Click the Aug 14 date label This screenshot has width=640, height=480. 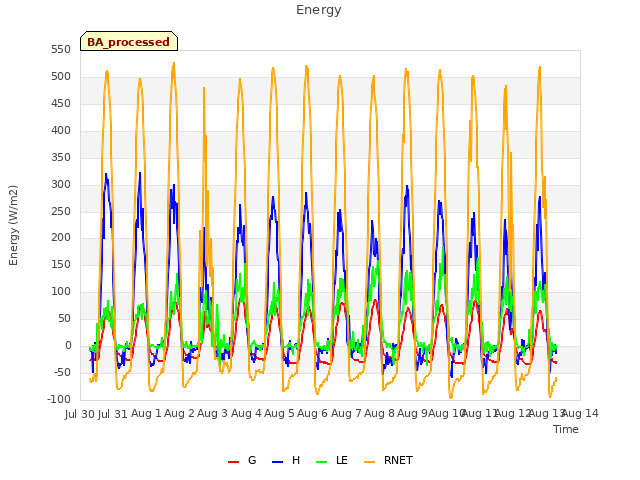pyautogui.click(x=581, y=413)
